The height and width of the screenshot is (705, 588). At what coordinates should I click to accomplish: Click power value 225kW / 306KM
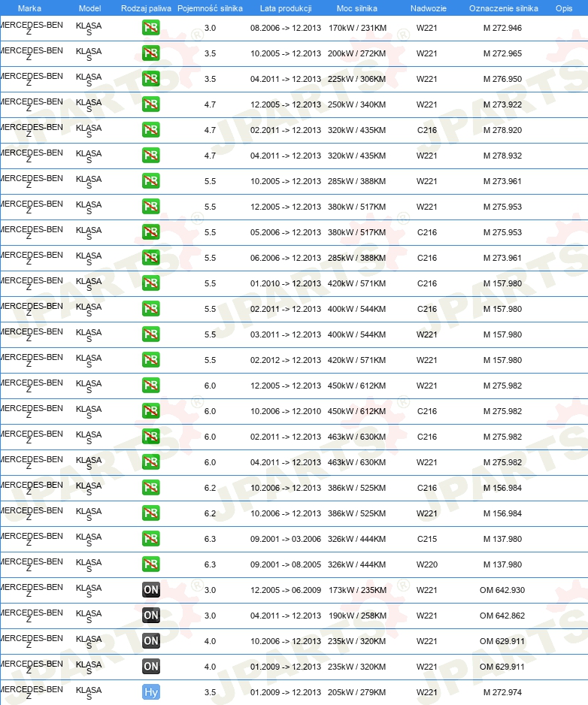(356, 79)
